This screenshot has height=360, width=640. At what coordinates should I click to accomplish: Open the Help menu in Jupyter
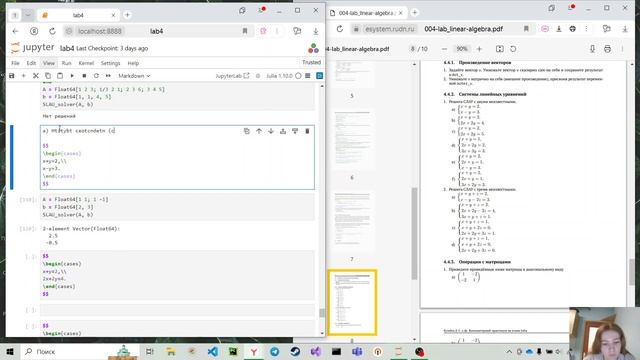coord(133,63)
